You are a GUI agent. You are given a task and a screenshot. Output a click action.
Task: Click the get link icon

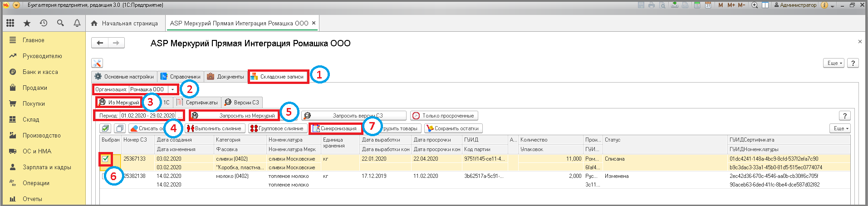coord(675,5)
